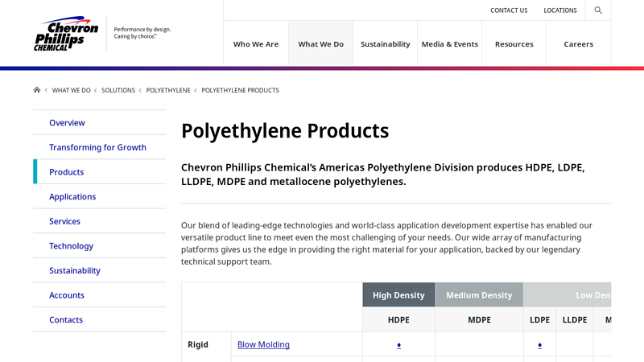The image size is (644, 362).
Task: Open the Blow Molding link
Action: [263, 345]
